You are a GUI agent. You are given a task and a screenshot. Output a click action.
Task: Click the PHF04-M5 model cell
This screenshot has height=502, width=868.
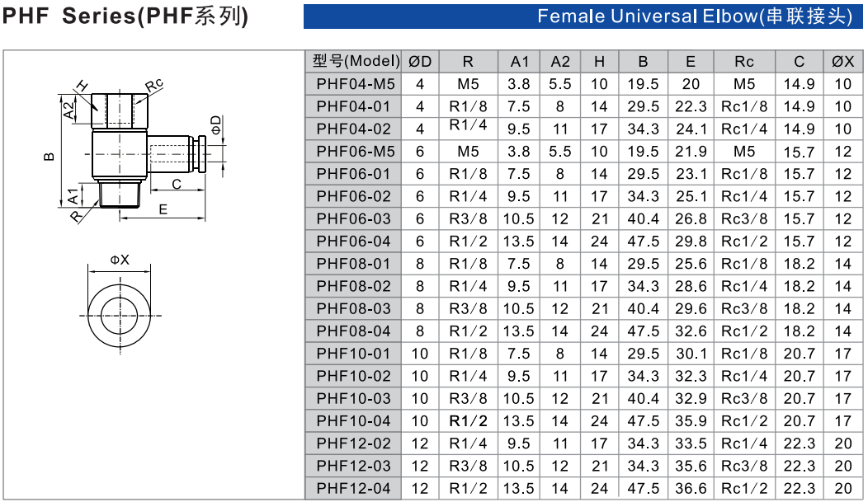356,84
